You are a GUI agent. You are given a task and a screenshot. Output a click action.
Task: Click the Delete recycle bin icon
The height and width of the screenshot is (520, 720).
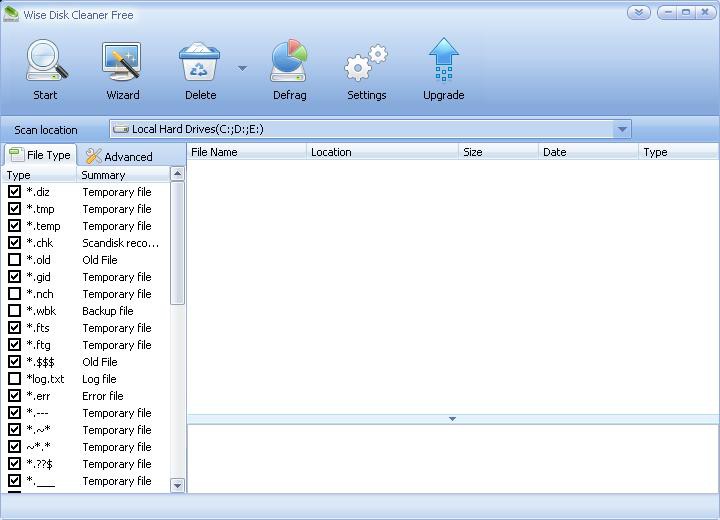[200, 63]
